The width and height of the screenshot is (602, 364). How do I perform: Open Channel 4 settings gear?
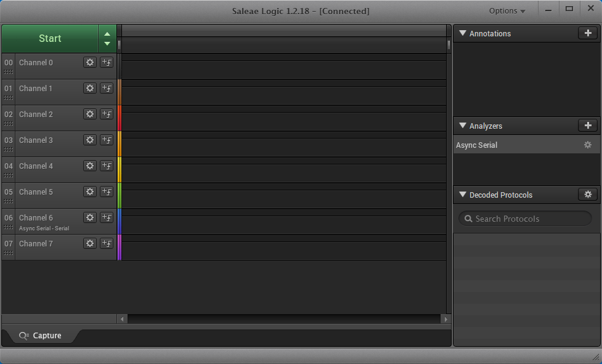click(x=90, y=166)
